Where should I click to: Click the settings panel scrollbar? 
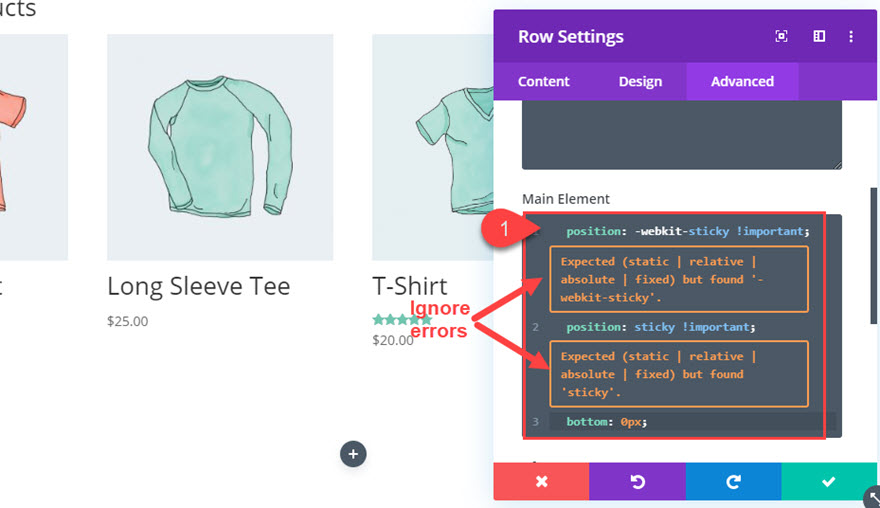873,255
